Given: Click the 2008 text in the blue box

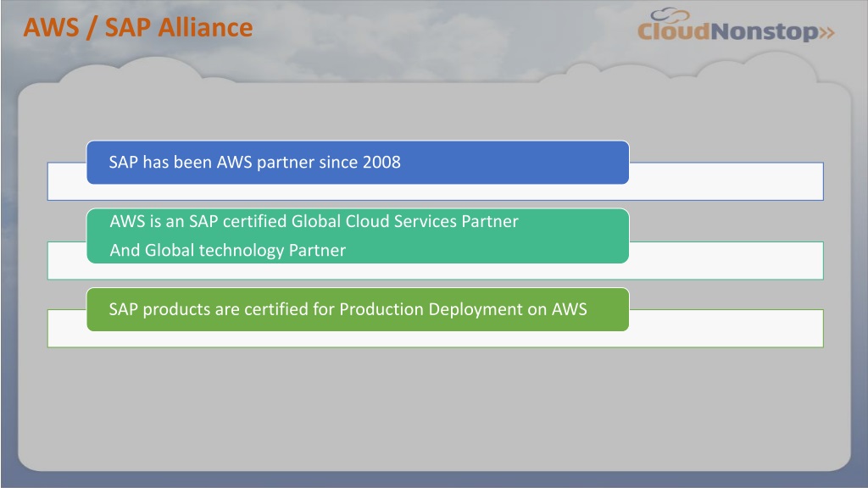Looking at the screenshot, I should (x=381, y=162).
